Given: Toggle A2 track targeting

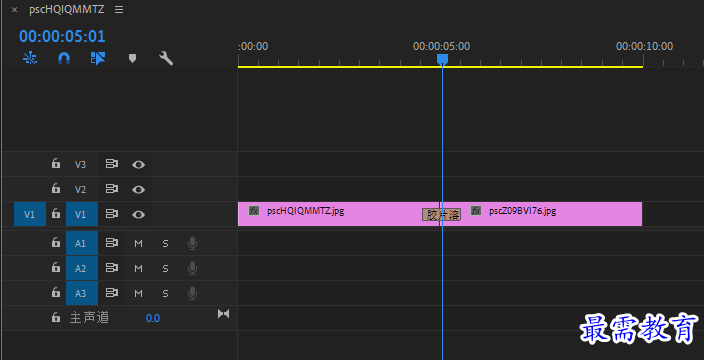Looking at the screenshot, I should (x=82, y=268).
